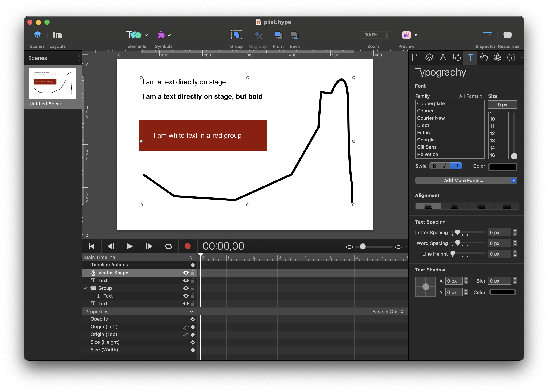Click the Actions hand inspector icon
Screen dimensions: 548x392
pyautogui.click(x=484, y=57)
